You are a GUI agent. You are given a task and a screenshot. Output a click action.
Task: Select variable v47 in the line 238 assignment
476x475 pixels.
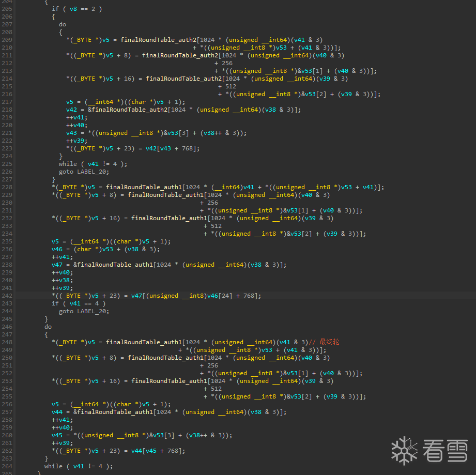click(x=57, y=265)
